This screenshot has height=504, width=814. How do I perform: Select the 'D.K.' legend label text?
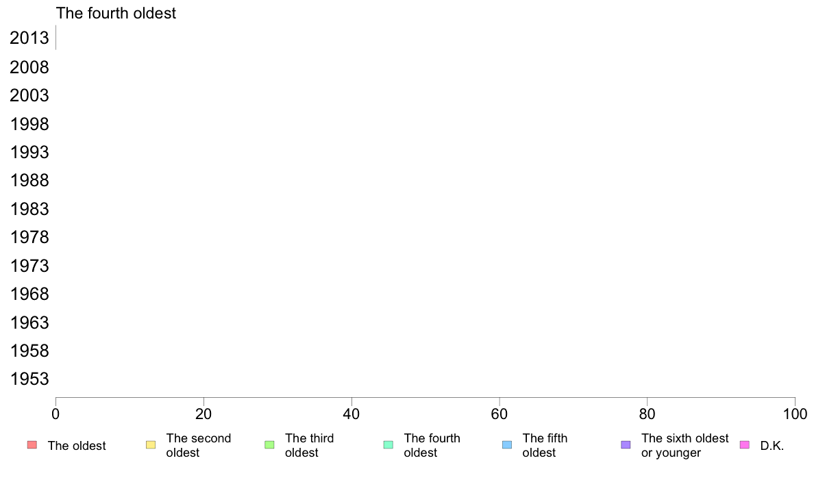pos(772,446)
